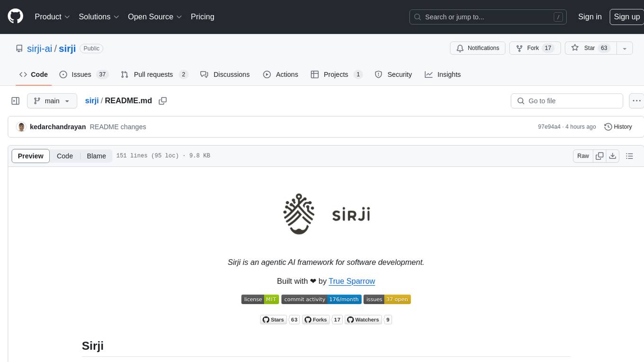
Task: Open the Pull requests tab
Action: point(154,74)
